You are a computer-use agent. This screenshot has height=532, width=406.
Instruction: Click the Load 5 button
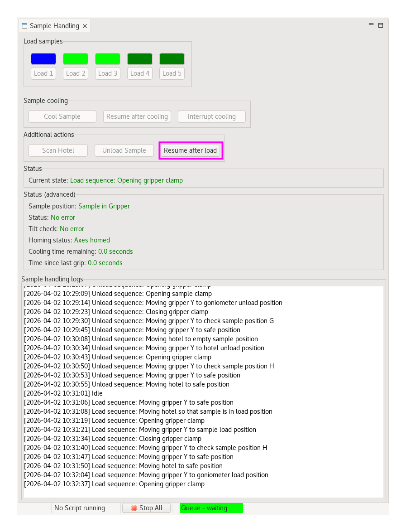[172, 73]
